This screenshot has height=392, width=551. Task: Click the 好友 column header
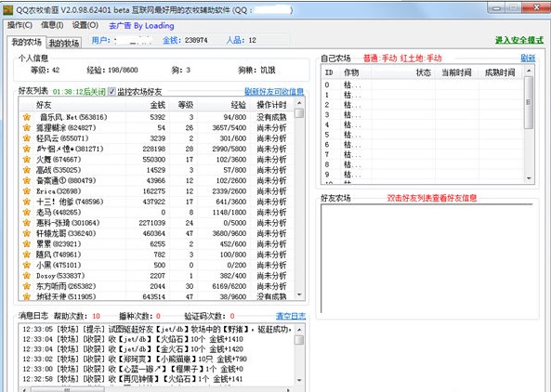[72, 105]
